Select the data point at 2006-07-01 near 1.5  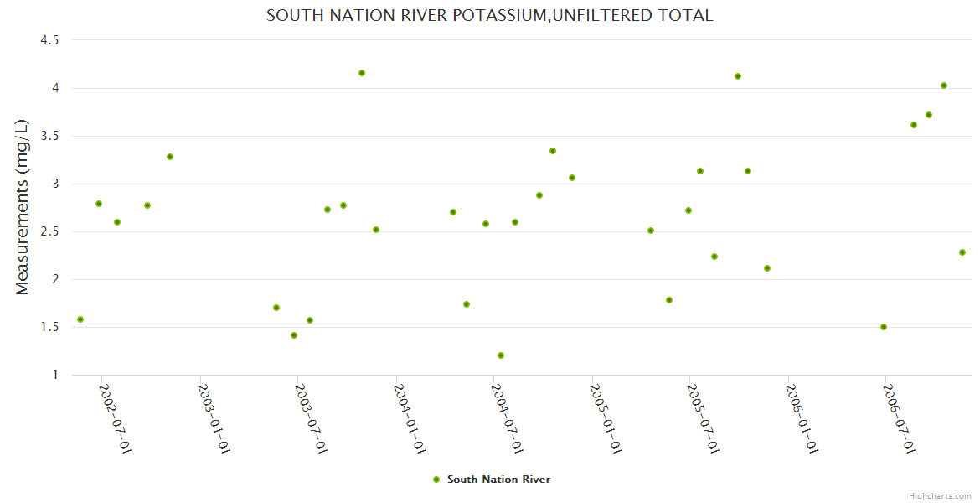(x=884, y=327)
